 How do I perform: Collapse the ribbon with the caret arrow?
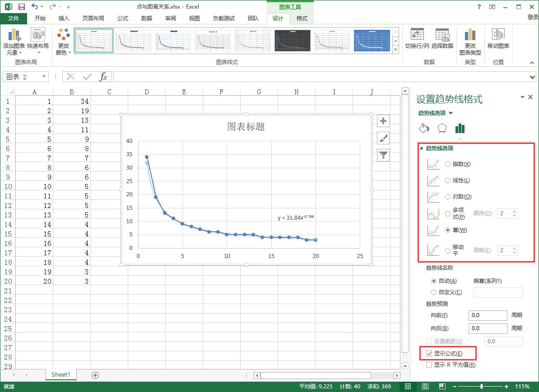point(532,62)
